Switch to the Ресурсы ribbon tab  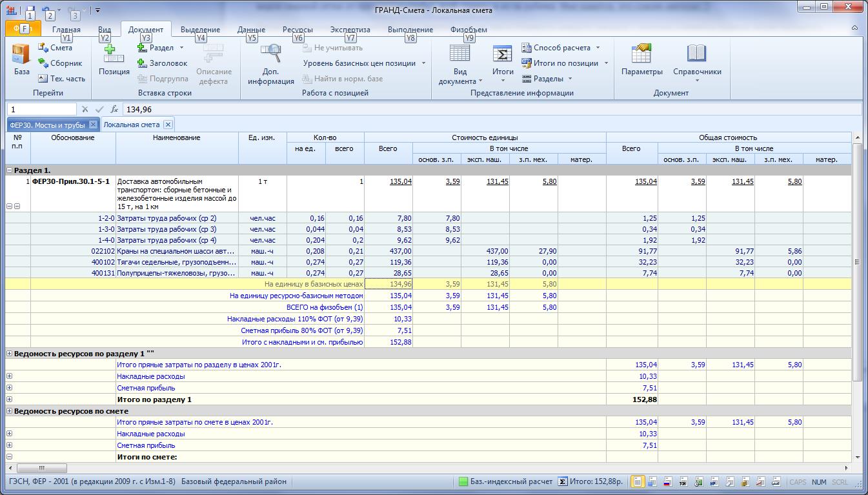pos(298,30)
